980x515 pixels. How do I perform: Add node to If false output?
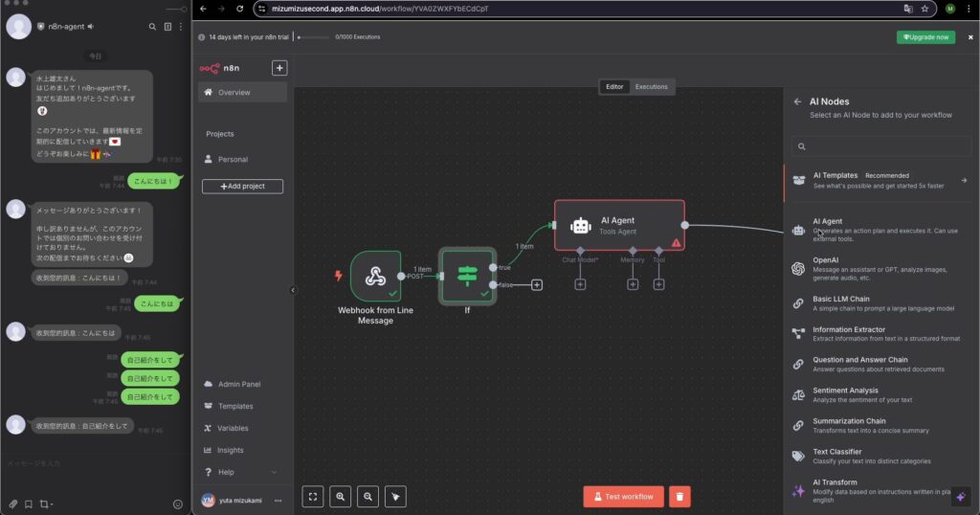click(x=537, y=285)
